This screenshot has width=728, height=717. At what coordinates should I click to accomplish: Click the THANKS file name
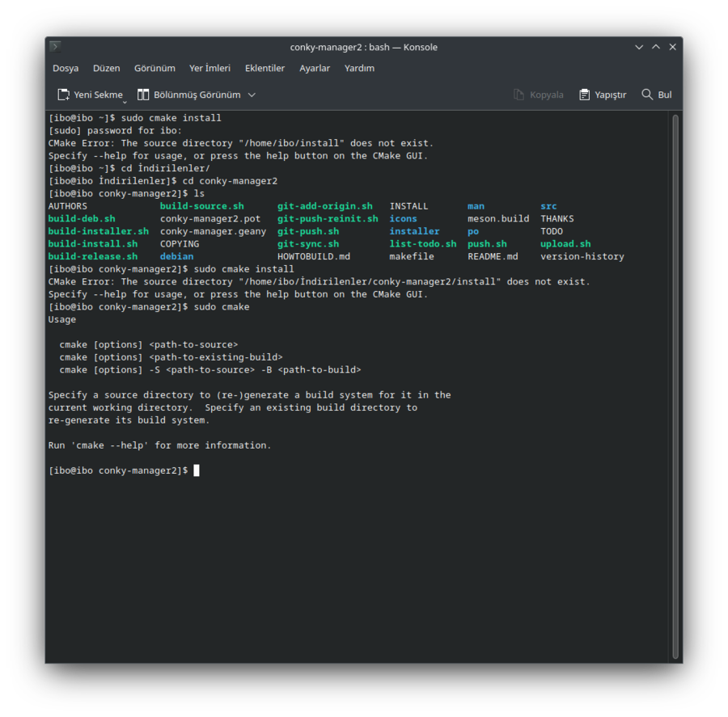(x=557, y=218)
